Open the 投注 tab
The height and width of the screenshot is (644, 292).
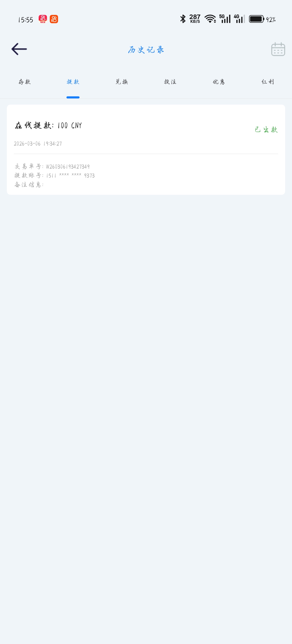(x=170, y=82)
